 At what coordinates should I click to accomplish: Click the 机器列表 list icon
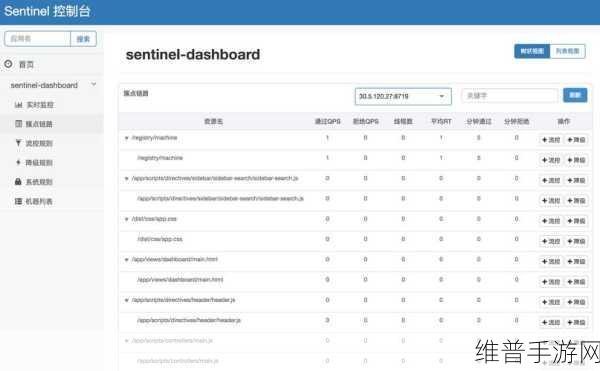[18, 201]
